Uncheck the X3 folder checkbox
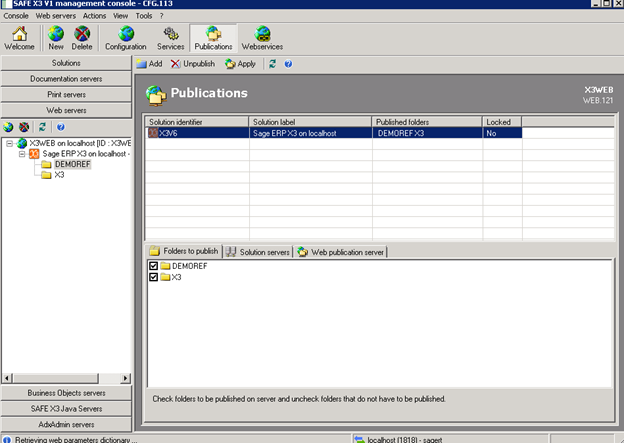Screen dimensions: 624x443 (153, 277)
